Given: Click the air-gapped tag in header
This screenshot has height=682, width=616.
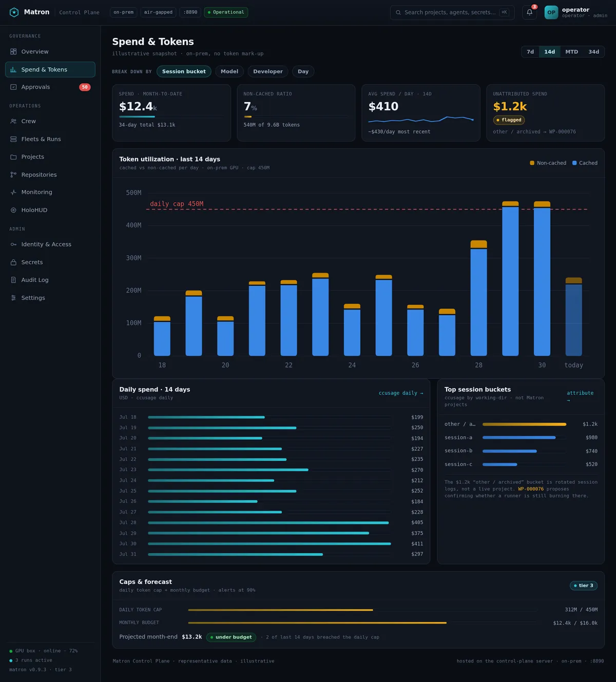Looking at the screenshot, I should (158, 12).
